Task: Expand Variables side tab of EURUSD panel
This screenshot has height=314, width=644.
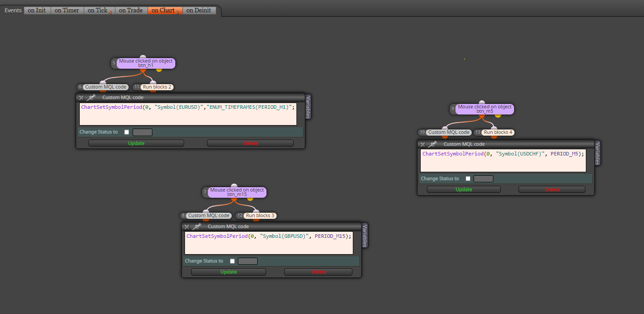Action: coord(308,107)
